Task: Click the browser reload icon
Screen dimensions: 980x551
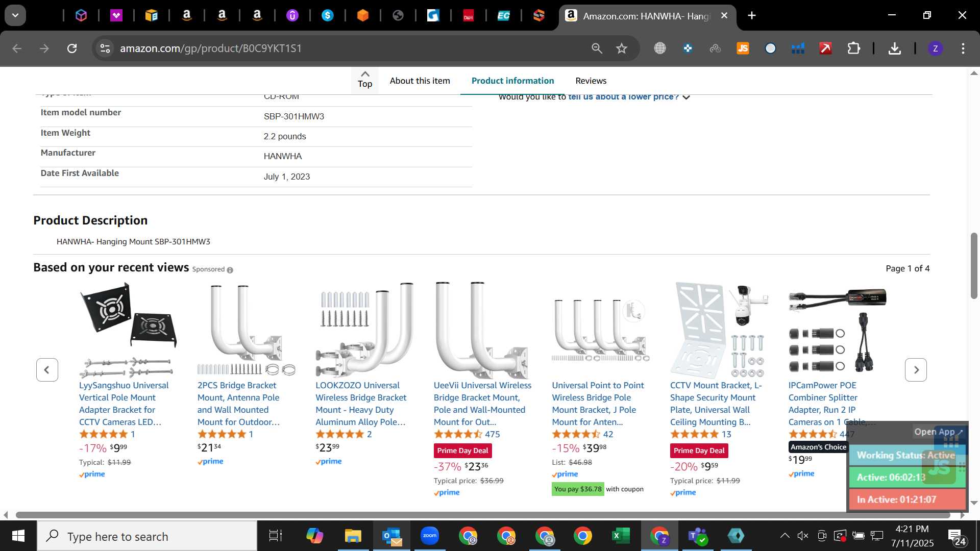Action: point(72,48)
